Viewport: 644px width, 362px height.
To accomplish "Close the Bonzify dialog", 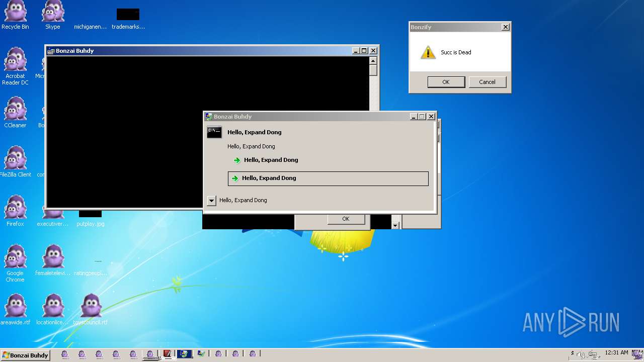I will pyautogui.click(x=506, y=27).
